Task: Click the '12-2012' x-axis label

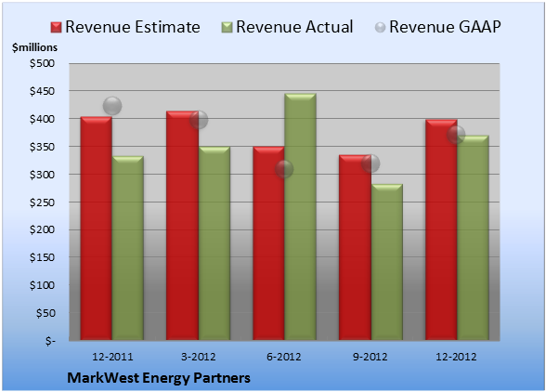Action: (456, 357)
